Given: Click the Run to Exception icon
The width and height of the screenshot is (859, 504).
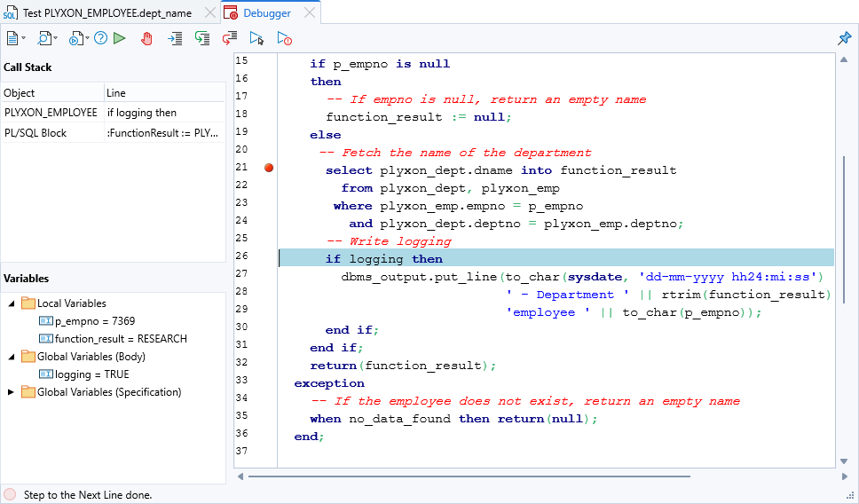Looking at the screenshot, I should click(285, 38).
